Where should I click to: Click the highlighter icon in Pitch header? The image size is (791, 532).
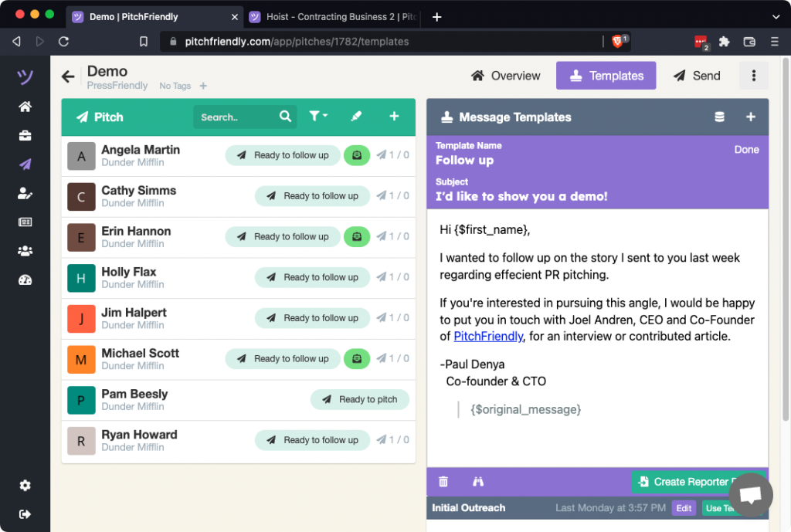click(356, 117)
